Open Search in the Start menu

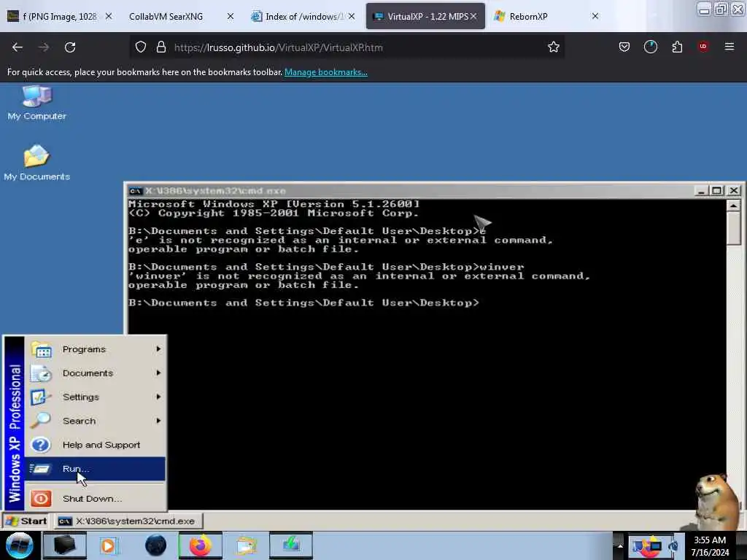(96, 421)
